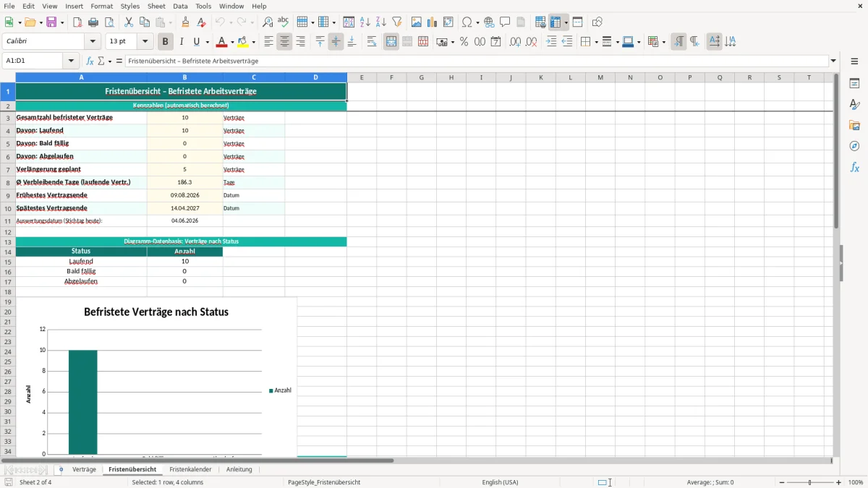This screenshot has height=488, width=868.
Task: Open Borders dropdown arrow
Action: coord(595,43)
